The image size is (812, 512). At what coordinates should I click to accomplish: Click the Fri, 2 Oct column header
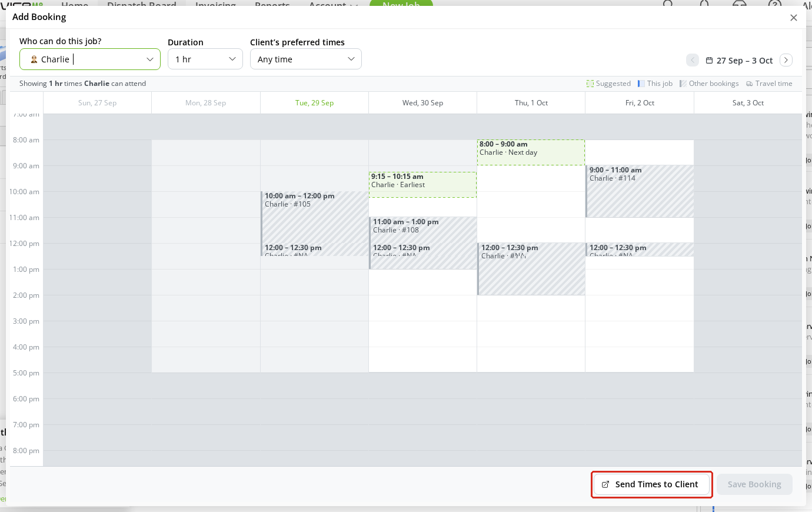(640, 103)
